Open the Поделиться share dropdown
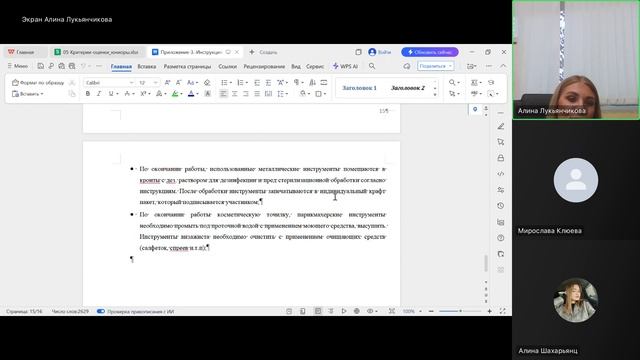 click(436, 66)
